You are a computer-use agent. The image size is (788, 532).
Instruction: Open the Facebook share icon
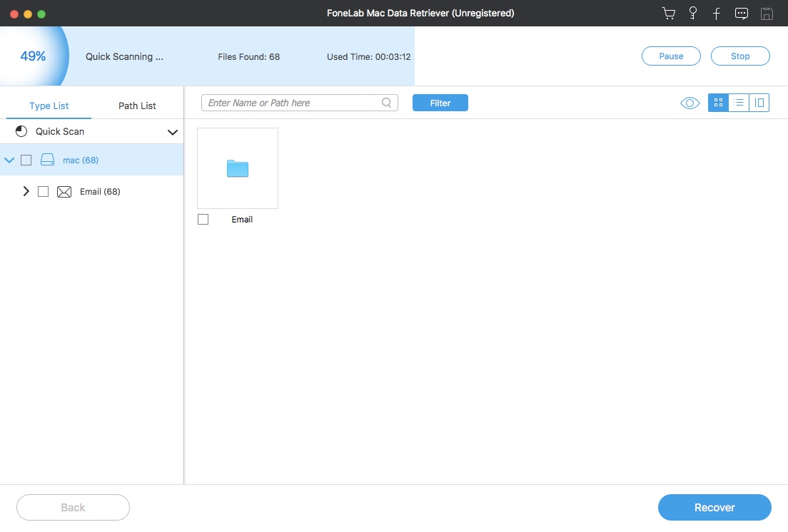coord(717,14)
